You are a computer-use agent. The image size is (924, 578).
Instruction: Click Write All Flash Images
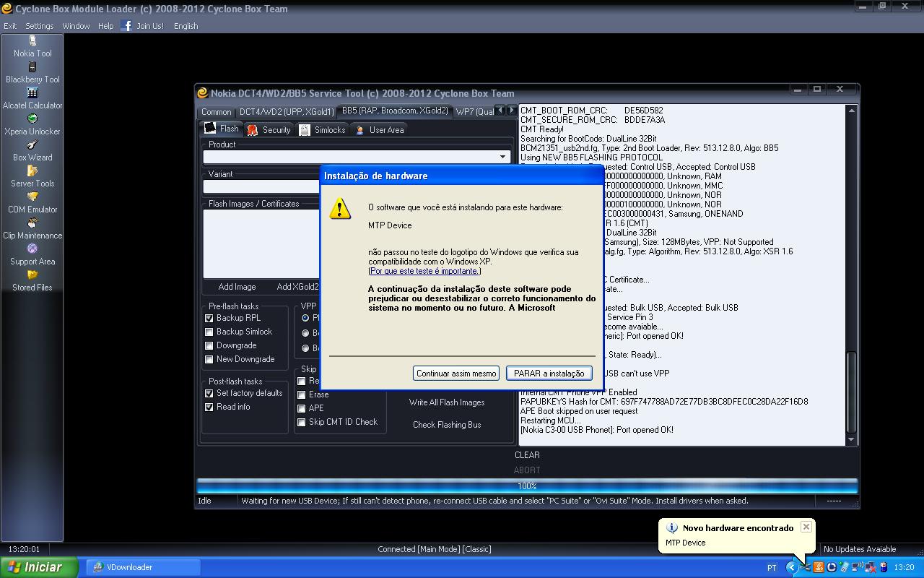(x=447, y=402)
